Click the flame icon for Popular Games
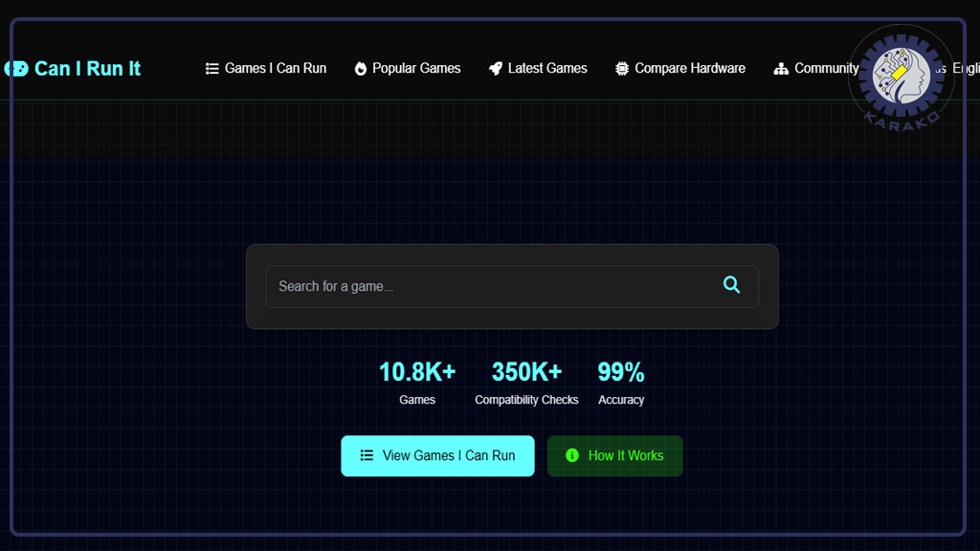 (360, 69)
